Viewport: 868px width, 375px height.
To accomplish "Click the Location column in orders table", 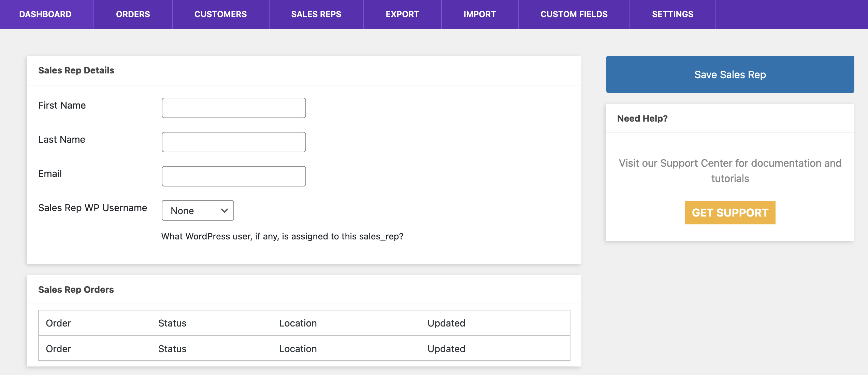I will point(298,323).
